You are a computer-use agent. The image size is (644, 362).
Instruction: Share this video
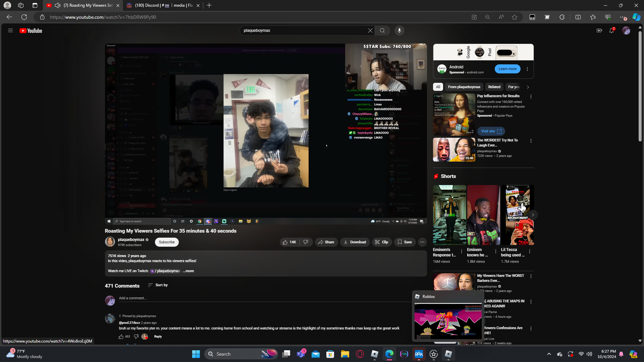[x=326, y=242]
